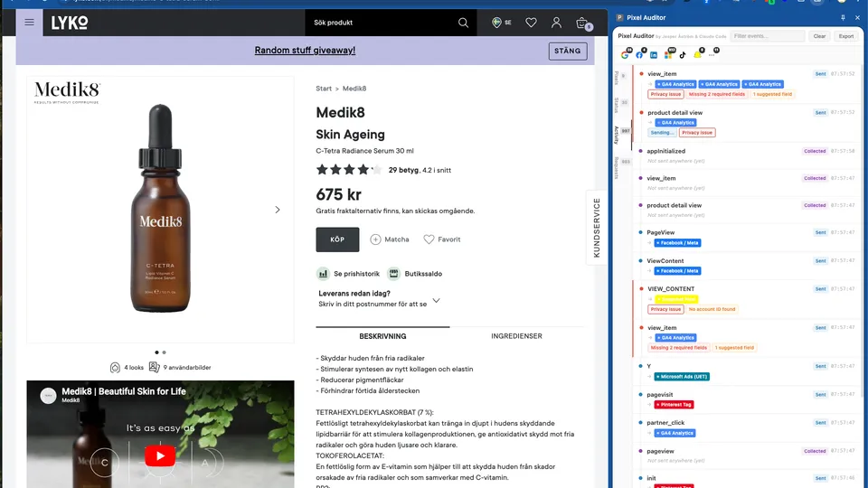The image size is (868, 488).
Task: Click Privacy issue under VIEW_CONTENT
Action: pos(666,309)
